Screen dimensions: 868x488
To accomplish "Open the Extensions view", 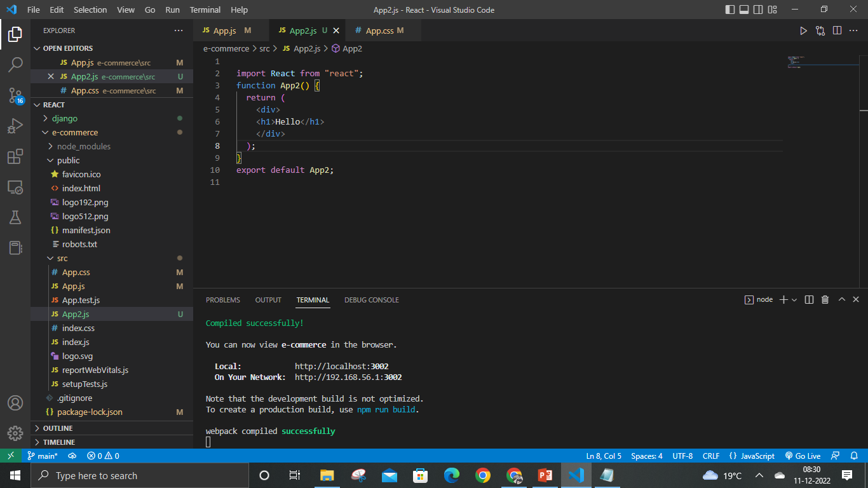I will coord(15,156).
